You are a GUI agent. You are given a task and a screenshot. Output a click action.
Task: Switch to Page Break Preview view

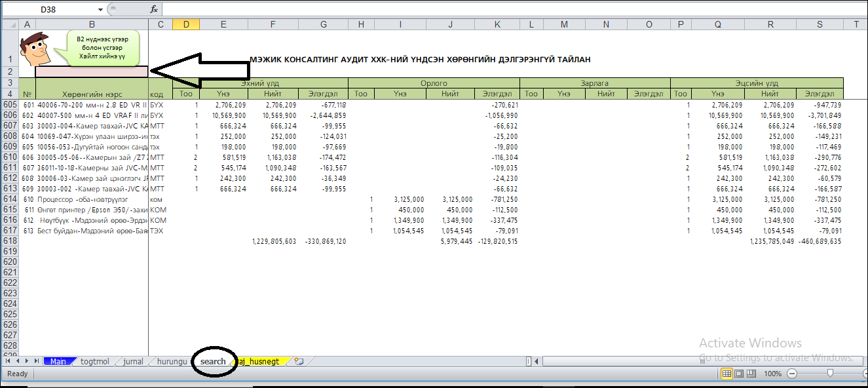[x=751, y=374]
